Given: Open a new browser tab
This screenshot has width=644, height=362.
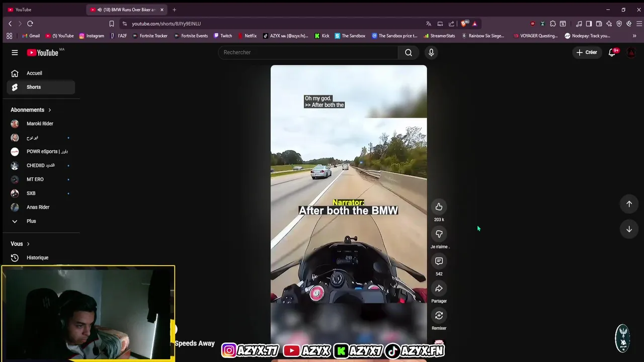Looking at the screenshot, I should (x=174, y=10).
